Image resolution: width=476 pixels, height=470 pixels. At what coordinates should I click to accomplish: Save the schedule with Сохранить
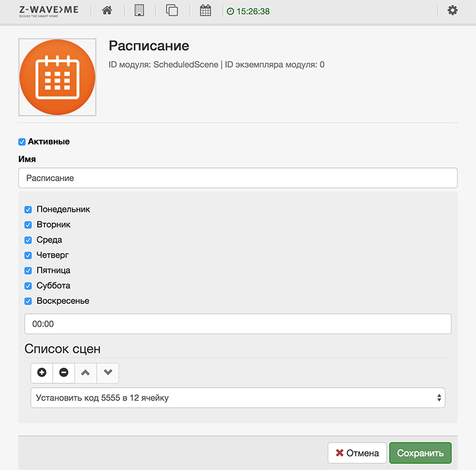[x=420, y=454]
